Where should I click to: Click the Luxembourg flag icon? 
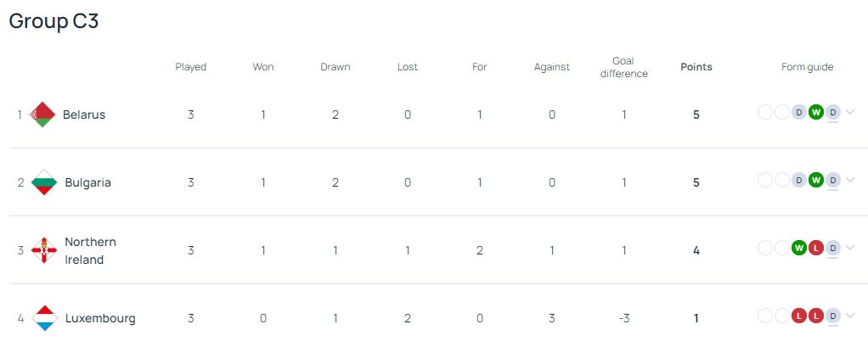click(x=44, y=318)
